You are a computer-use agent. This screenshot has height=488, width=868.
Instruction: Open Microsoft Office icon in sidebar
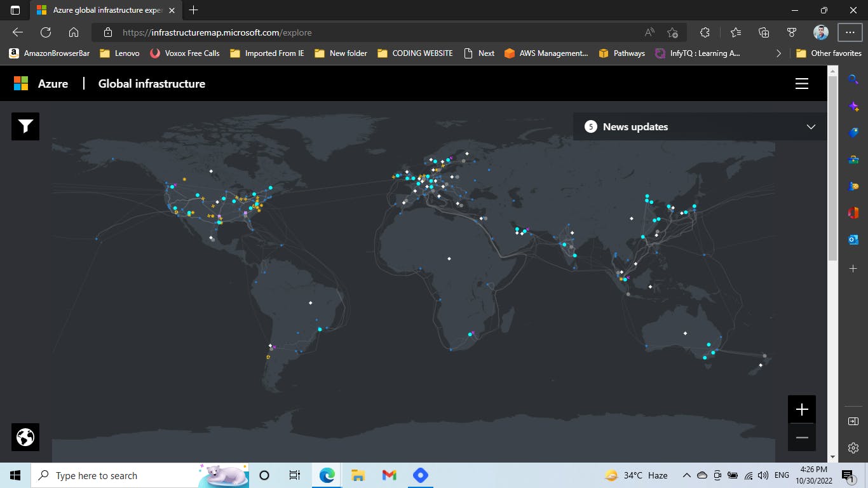click(853, 213)
